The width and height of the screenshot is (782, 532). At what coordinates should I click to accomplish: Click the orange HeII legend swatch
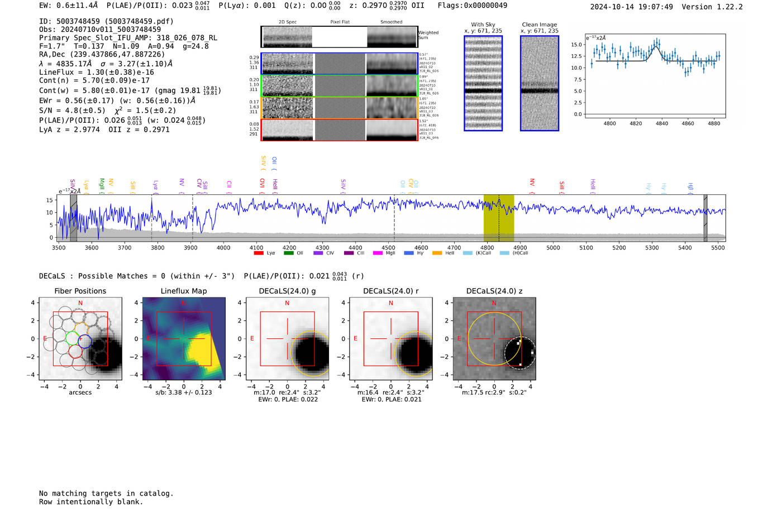point(437,253)
